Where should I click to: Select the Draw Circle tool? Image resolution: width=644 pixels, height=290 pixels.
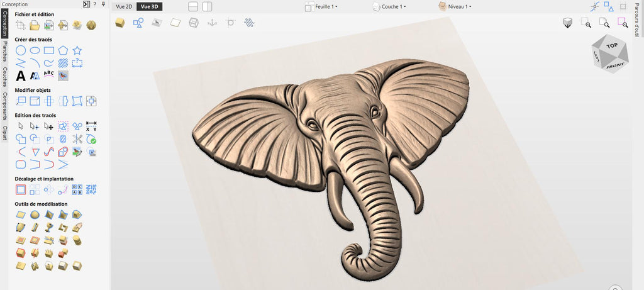(x=21, y=50)
